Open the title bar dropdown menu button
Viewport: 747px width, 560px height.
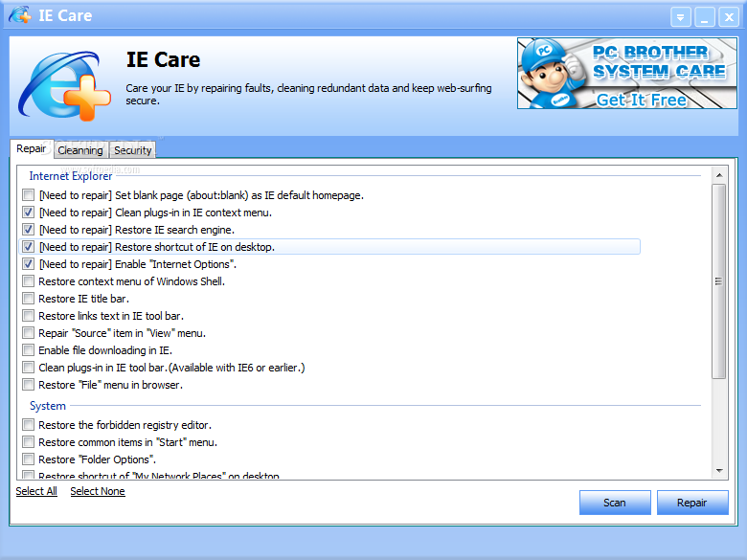(680, 17)
